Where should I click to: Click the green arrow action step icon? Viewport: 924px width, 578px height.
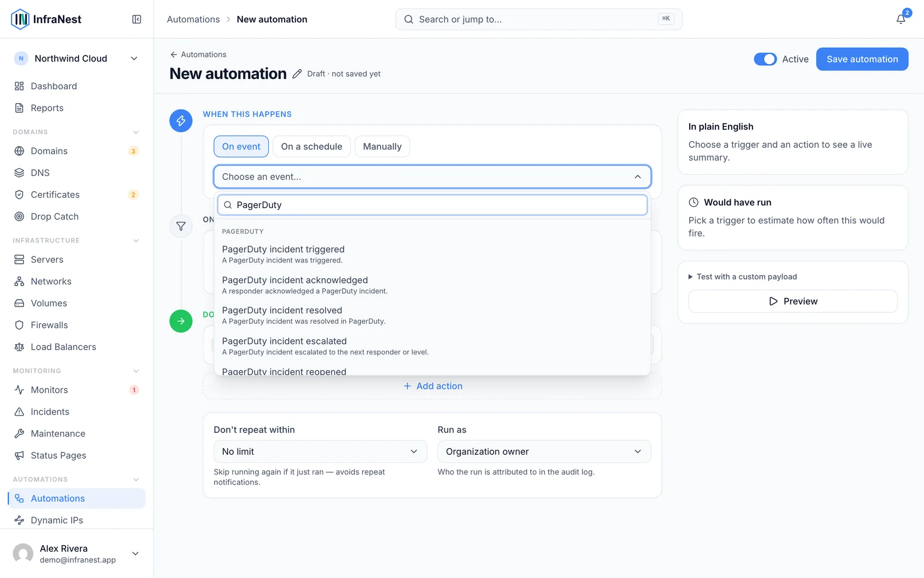[181, 321]
